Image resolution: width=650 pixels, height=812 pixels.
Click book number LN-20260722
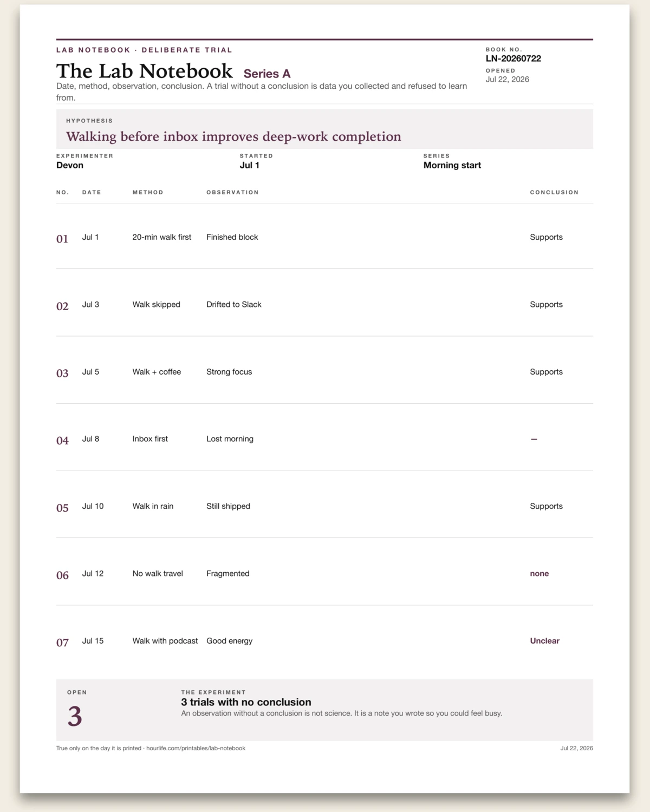pos(513,58)
